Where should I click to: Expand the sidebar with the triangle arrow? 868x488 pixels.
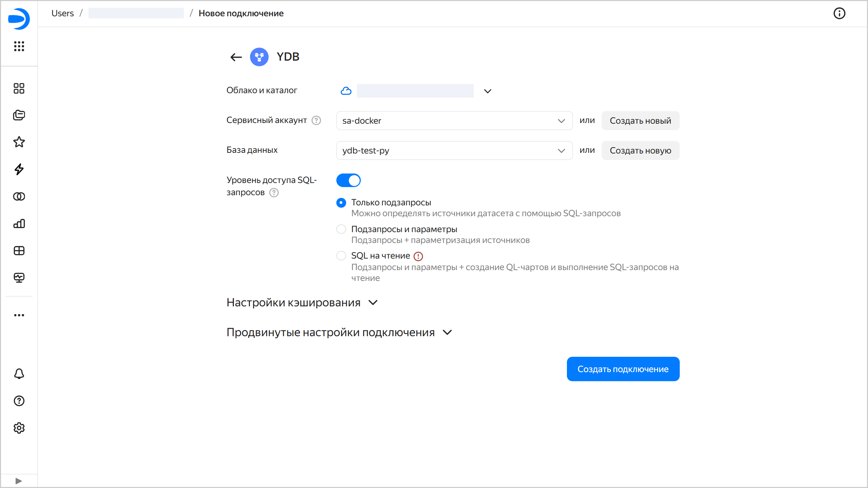19,481
